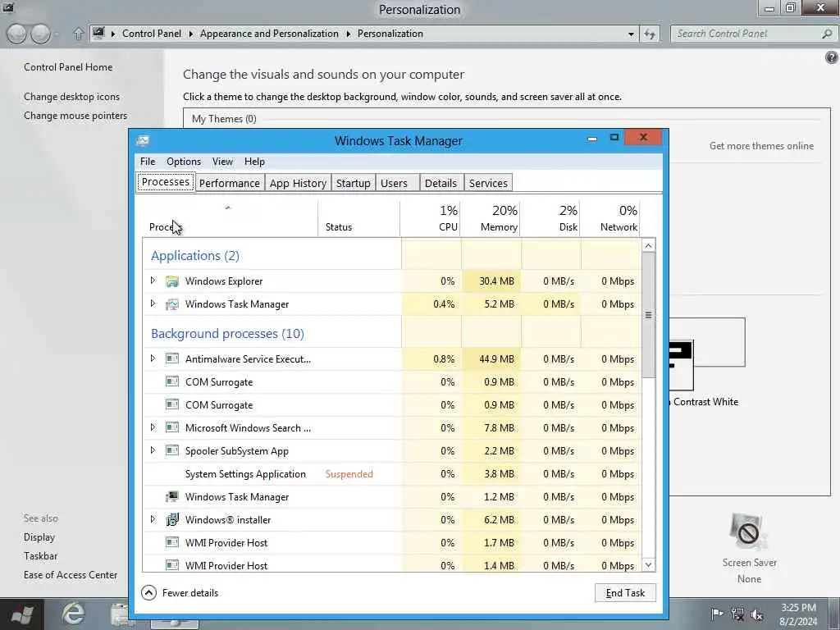Switch to the Users tab
The width and height of the screenshot is (840, 630).
(x=397, y=183)
